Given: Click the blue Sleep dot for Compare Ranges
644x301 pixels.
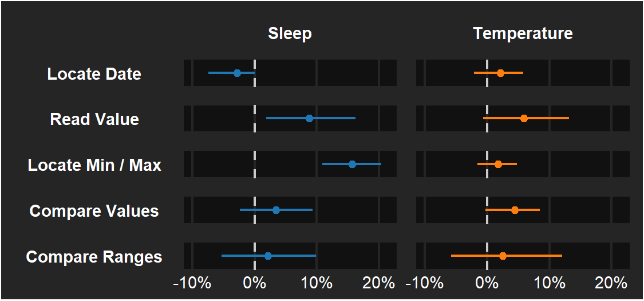Looking at the screenshot, I should coord(268,256).
